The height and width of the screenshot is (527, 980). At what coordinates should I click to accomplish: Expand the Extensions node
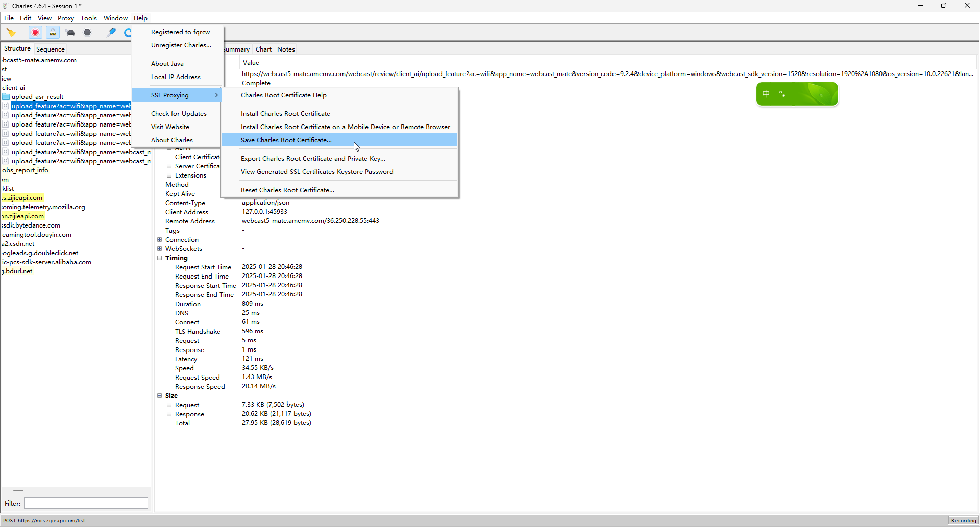pyautogui.click(x=169, y=175)
